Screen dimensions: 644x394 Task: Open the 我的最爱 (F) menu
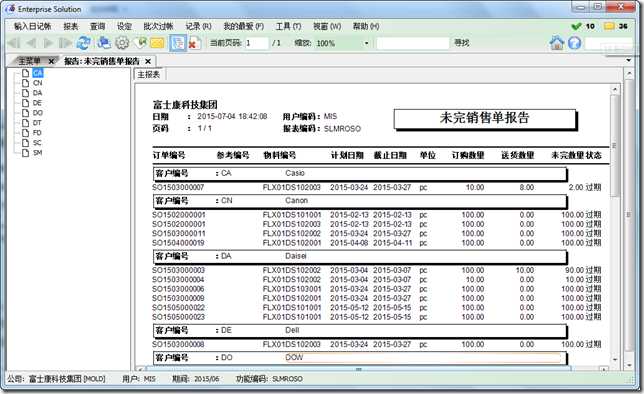[244, 26]
